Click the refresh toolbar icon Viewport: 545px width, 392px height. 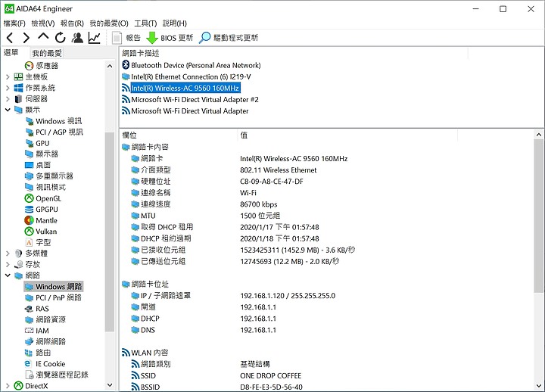tap(60, 38)
